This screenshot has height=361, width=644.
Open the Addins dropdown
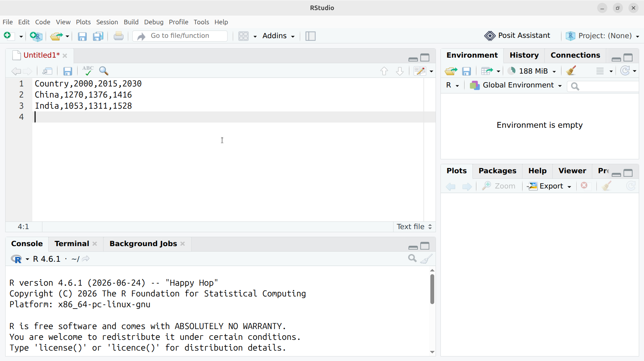[x=279, y=36]
